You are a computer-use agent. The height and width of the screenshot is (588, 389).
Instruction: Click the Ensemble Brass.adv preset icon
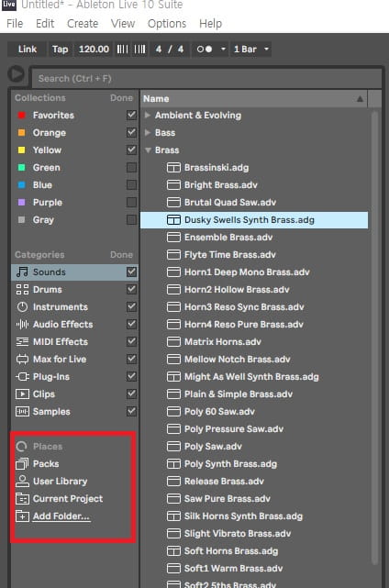[173, 237]
